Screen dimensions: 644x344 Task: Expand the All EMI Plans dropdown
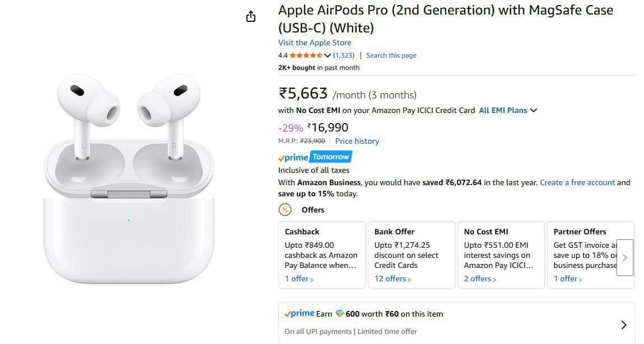507,110
